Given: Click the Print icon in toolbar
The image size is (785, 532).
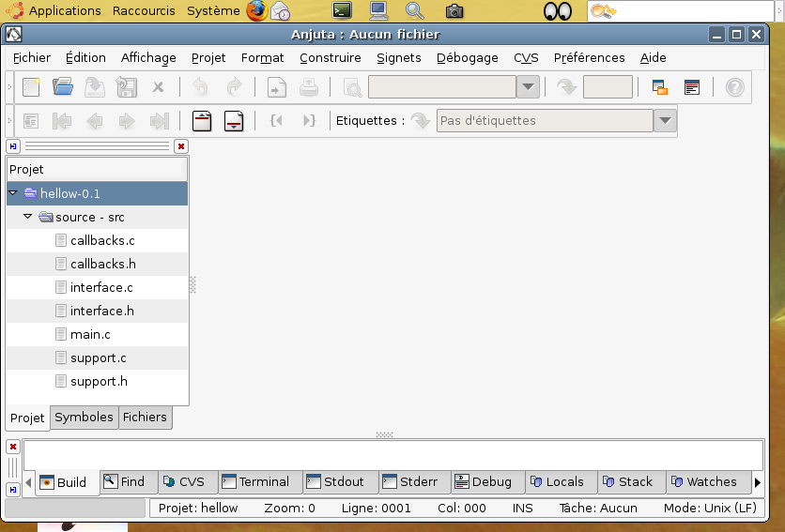Looking at the screenshot, I should pyautogui.click(x=309, y=87).
